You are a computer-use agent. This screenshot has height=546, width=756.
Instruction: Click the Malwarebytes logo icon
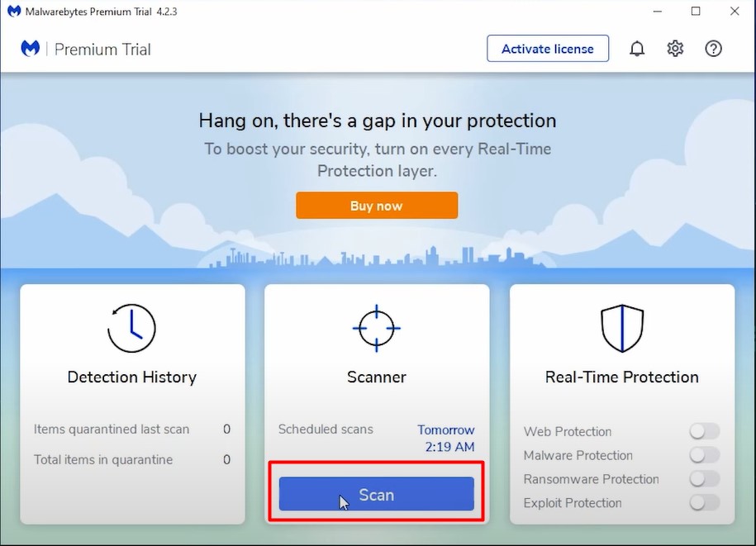click(30, 49)
